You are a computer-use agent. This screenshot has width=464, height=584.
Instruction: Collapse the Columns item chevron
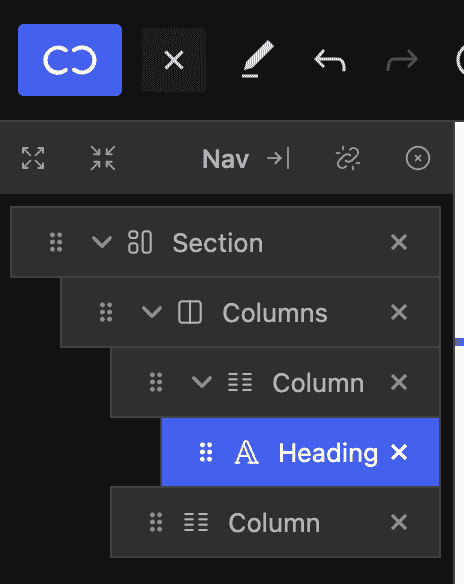152,312
